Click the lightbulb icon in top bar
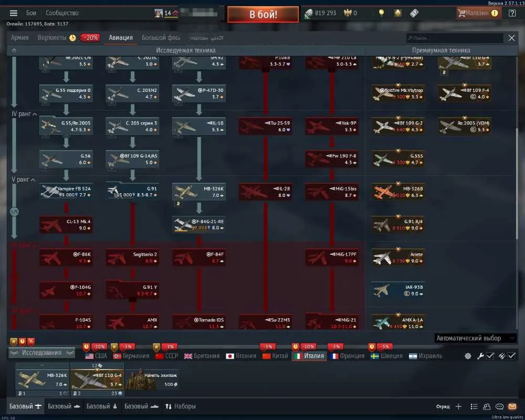The image size is (525, 420). point(381,13)
